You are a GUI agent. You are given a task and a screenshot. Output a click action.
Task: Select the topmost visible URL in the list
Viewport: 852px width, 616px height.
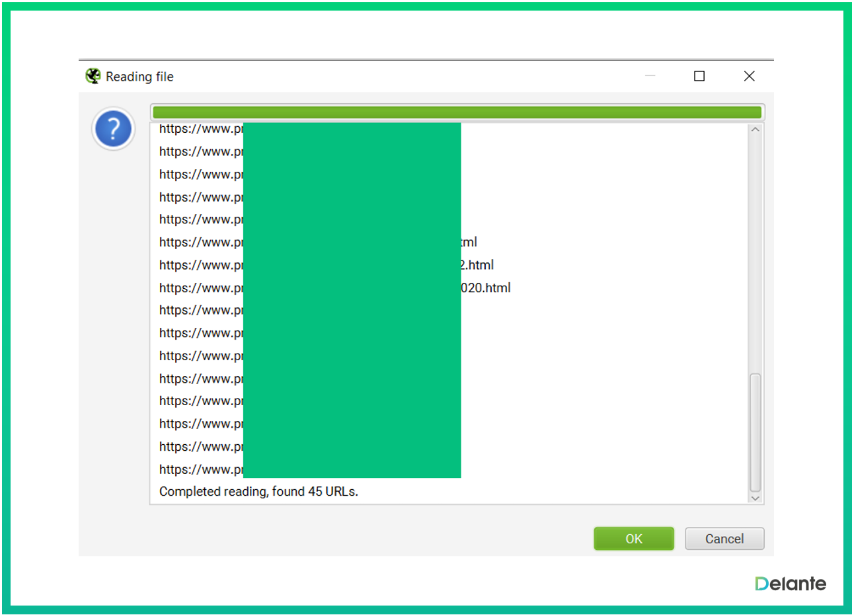click(201, 130)
